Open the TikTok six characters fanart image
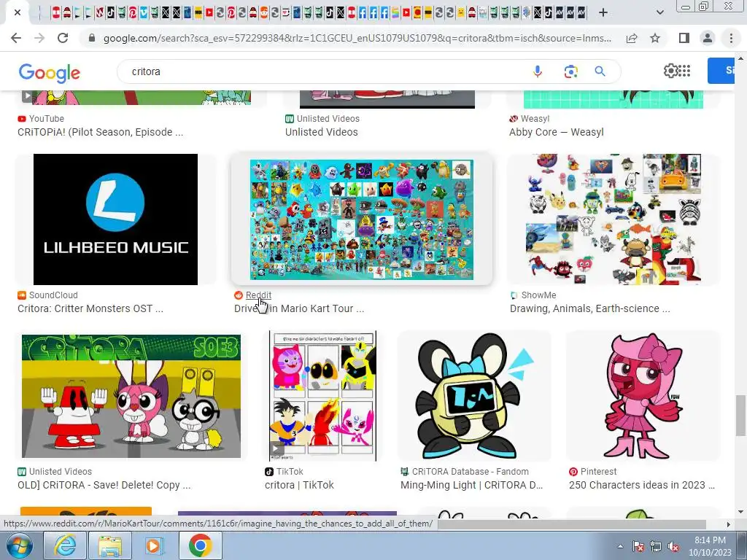 click(x=322, y=396)
